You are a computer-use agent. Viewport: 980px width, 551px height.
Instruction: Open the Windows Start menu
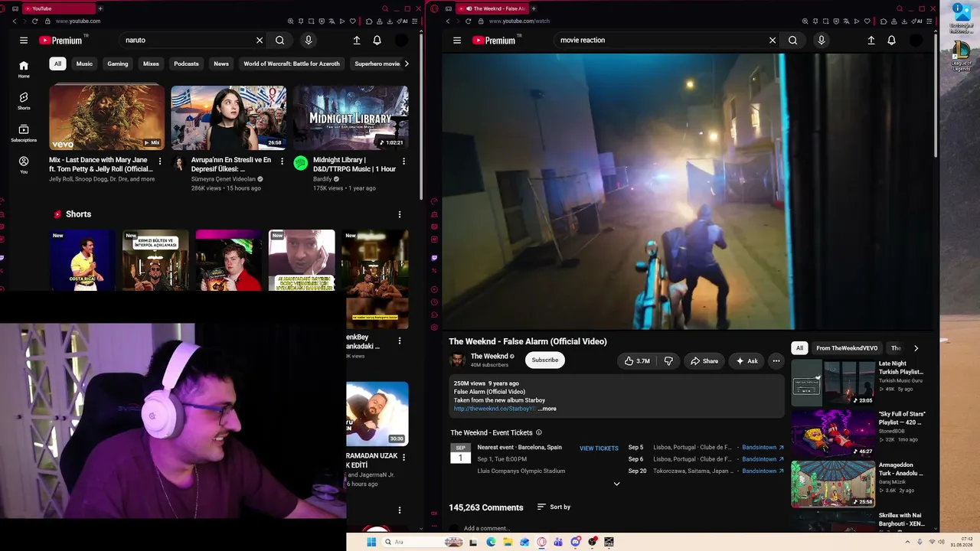click(371, 542)
